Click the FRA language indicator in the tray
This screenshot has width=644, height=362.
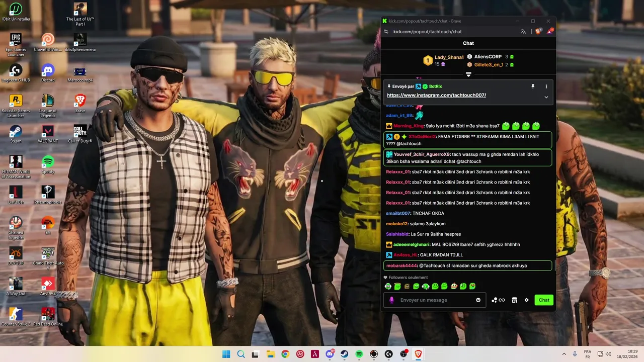[587, 354]
